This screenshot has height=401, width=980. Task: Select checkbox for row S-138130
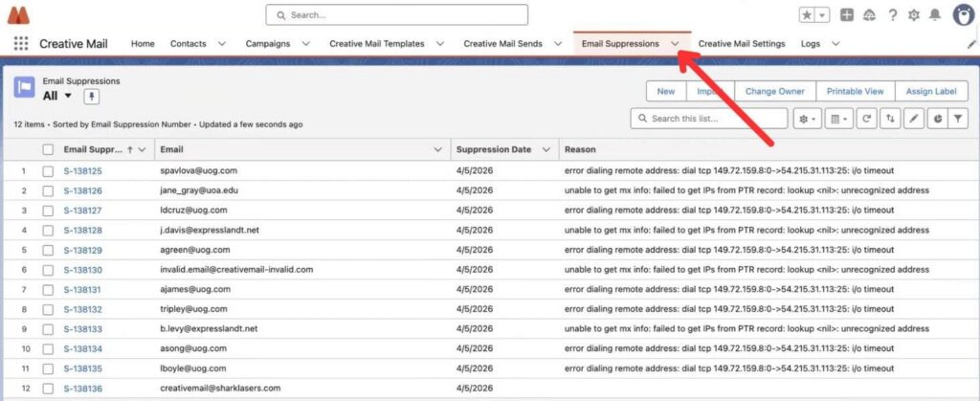48,271
